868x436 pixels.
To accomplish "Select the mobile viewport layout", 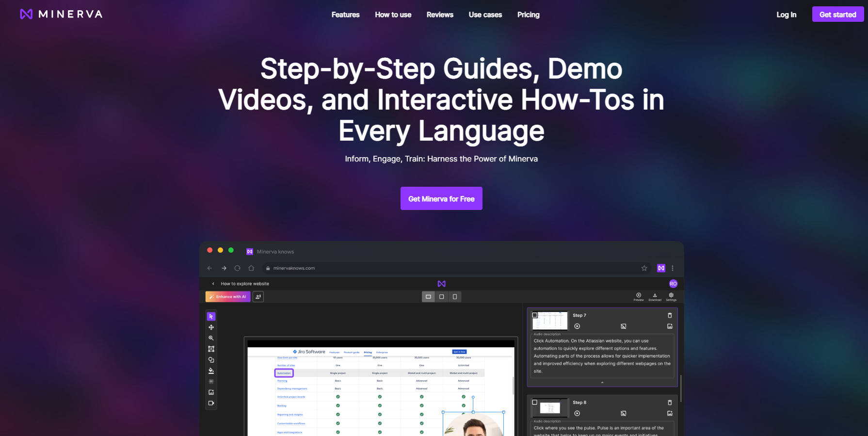I will click(454, 296).
